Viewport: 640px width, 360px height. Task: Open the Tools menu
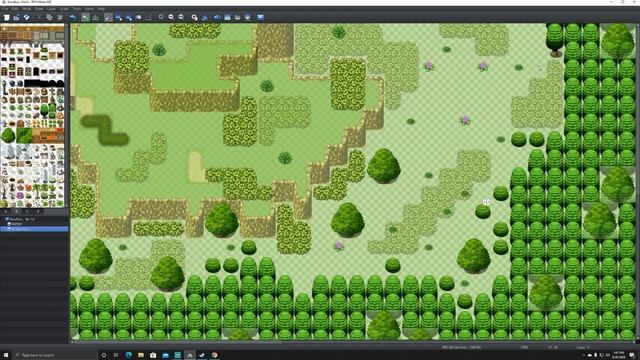point(76,9)
